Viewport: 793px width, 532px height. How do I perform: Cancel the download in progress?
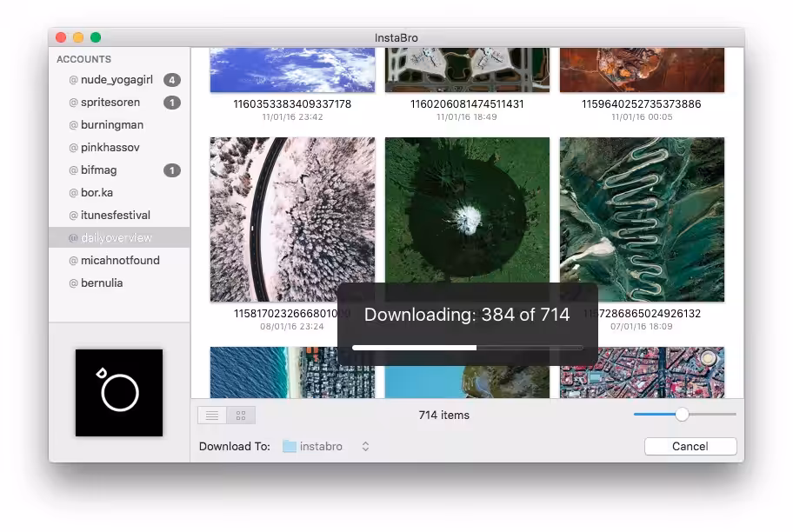690,446
